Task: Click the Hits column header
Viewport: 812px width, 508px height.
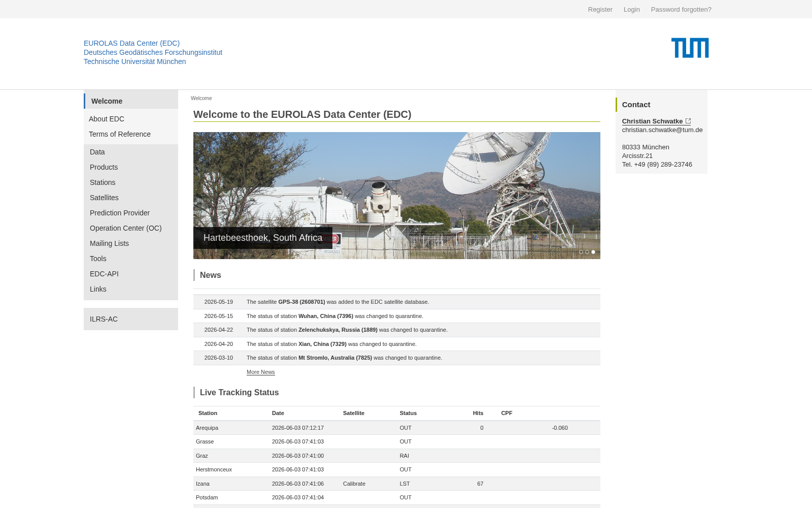Action: (478, 413)
